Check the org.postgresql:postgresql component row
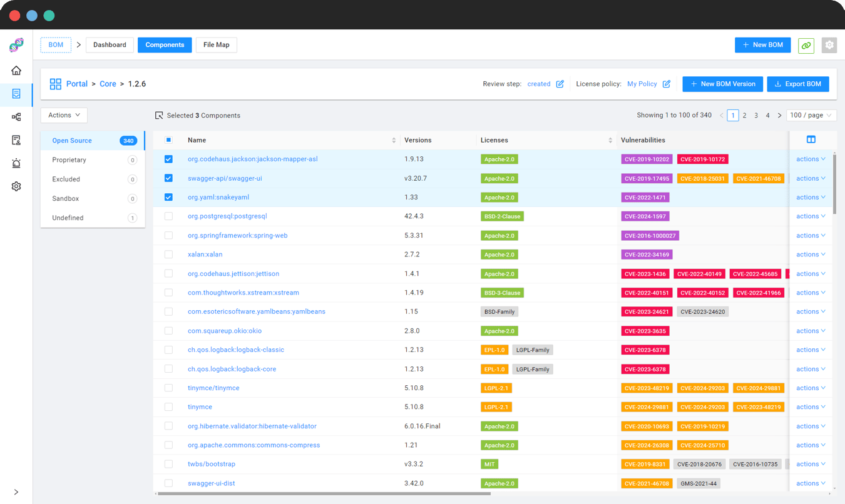This screenshot has width=845, height=504. (x=168, y=216)
